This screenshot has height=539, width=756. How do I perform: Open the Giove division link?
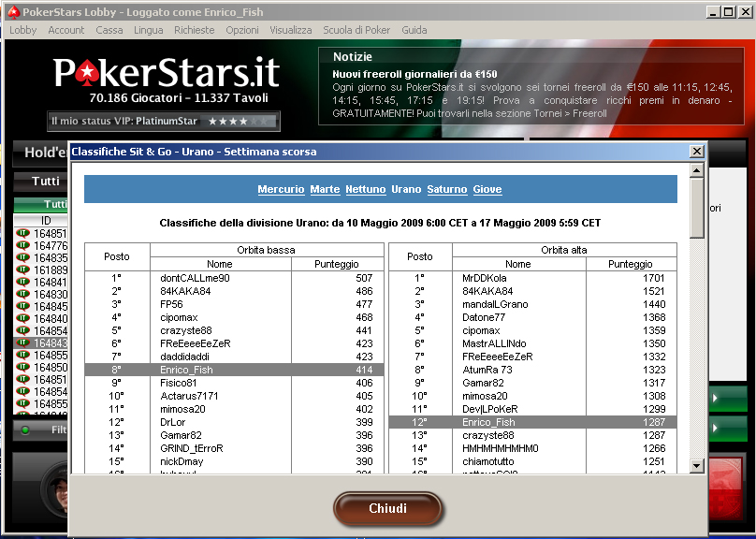click(x=487, y=189)
